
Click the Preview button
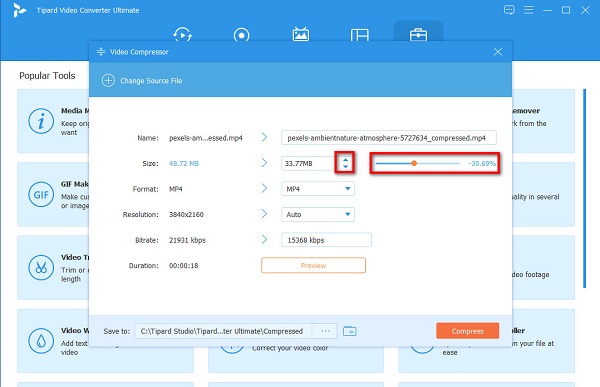[313, 265]
